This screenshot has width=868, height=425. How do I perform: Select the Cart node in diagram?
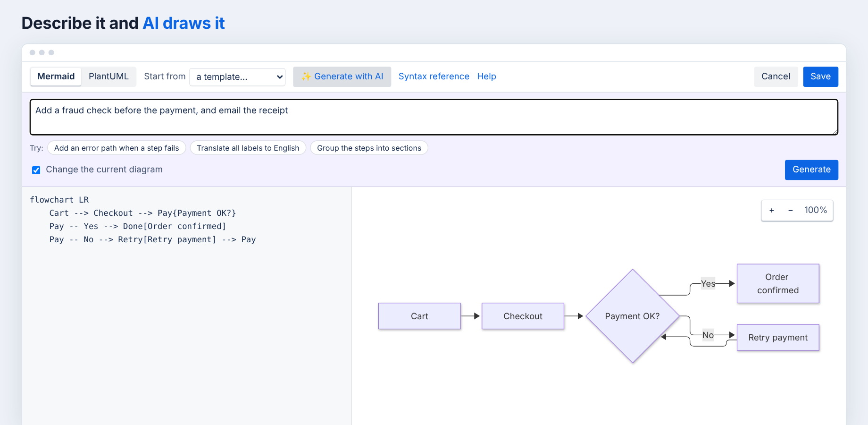pos(419,316)
